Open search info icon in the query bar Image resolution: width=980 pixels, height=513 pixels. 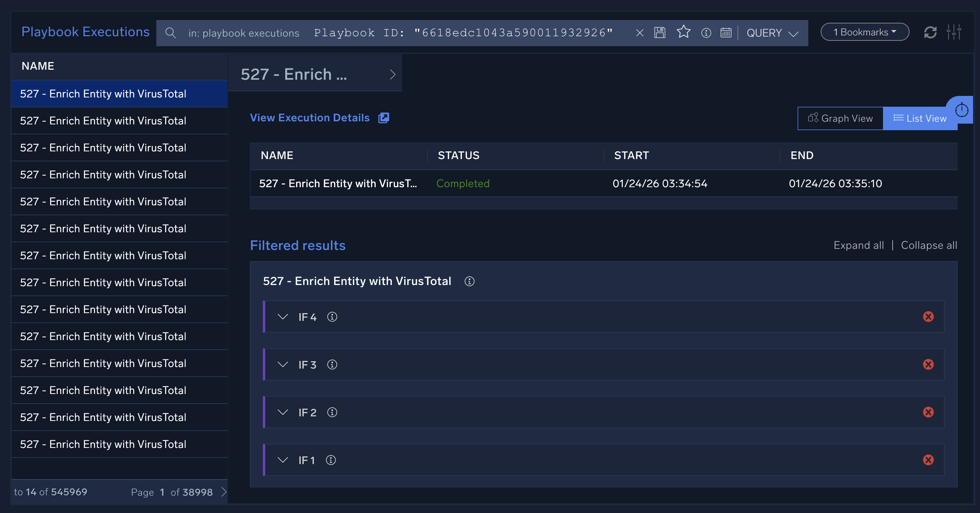706,33
